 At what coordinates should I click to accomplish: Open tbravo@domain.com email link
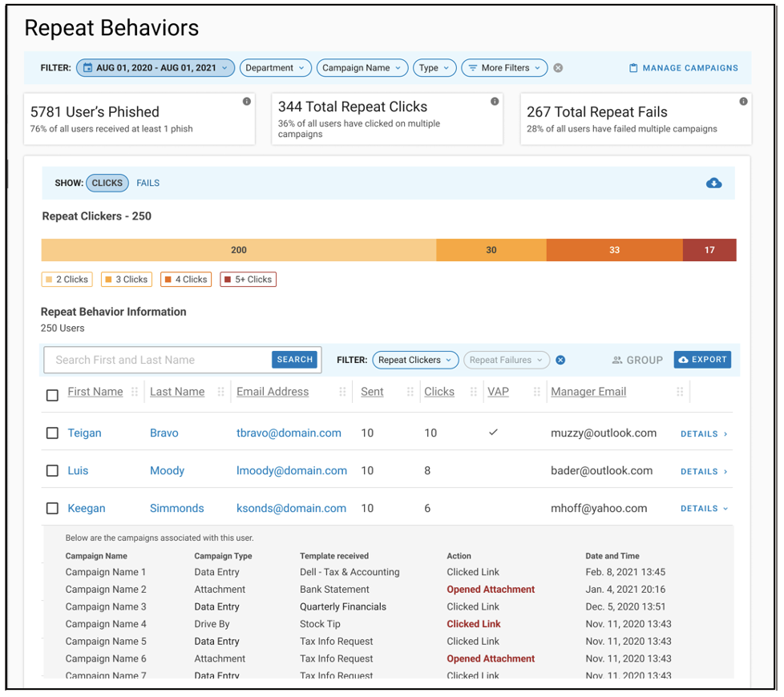tap(289, 433)
